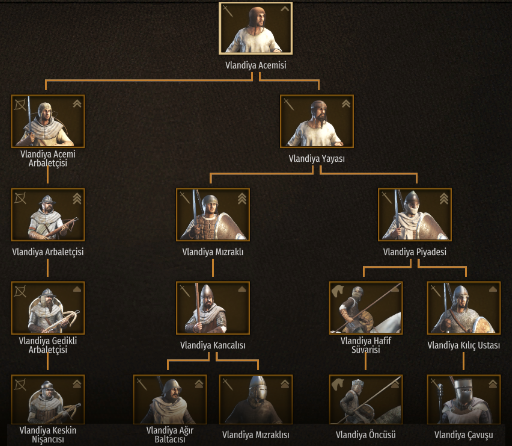The image size is (512, 446).
Task: Click tier chevrons on Vlandiya Piyadesi card
Action: pyautogui.click(x=444, y=199)
